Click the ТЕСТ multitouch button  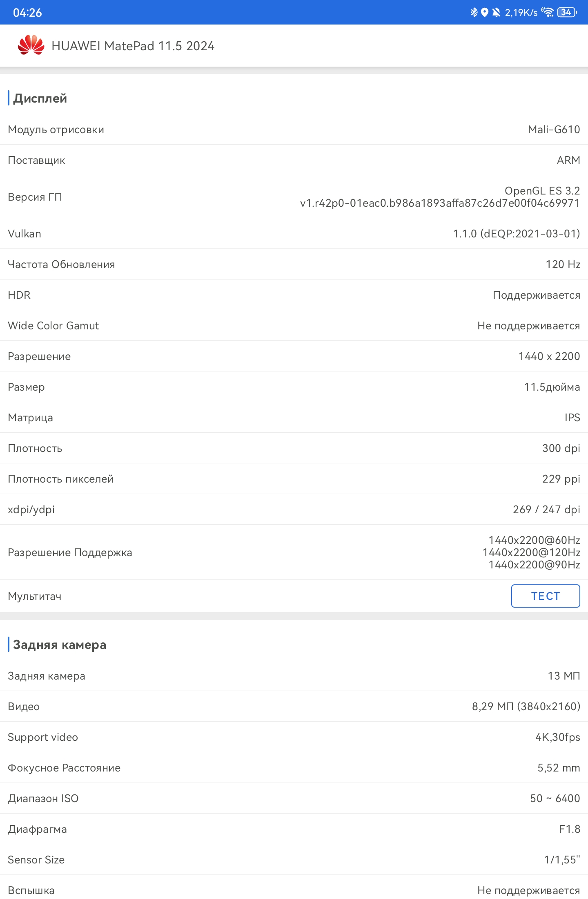click(546, 596)
